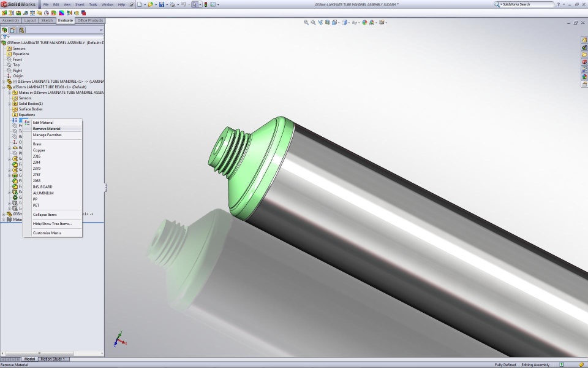Open the Edit Appearance color ball icon

pos(364,23)
